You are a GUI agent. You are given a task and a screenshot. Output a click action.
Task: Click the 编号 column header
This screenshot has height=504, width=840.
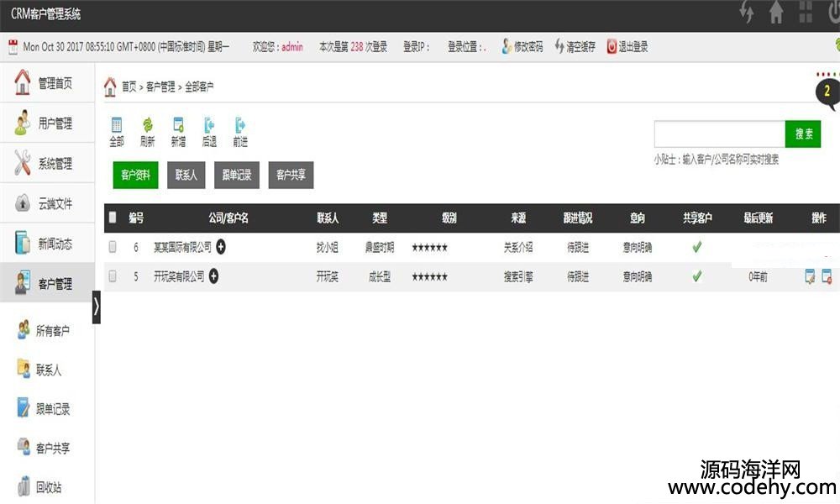[136, 218]
